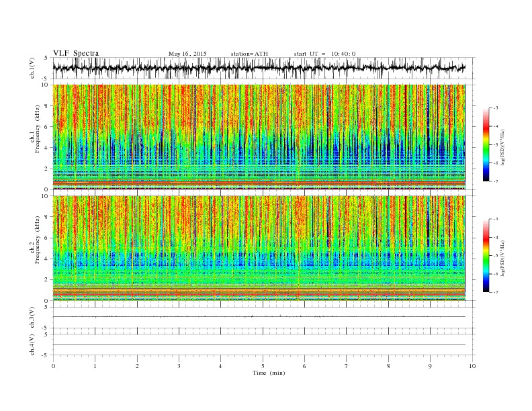Click the "-5" label on ch.2 colorbar
Screen dimensions: 532x411
[x=496, y=256]
